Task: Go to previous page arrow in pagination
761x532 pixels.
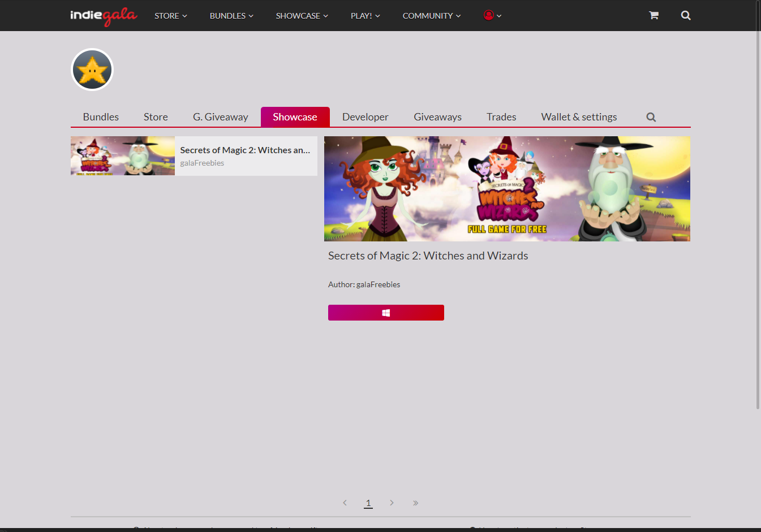Action: 345,503
